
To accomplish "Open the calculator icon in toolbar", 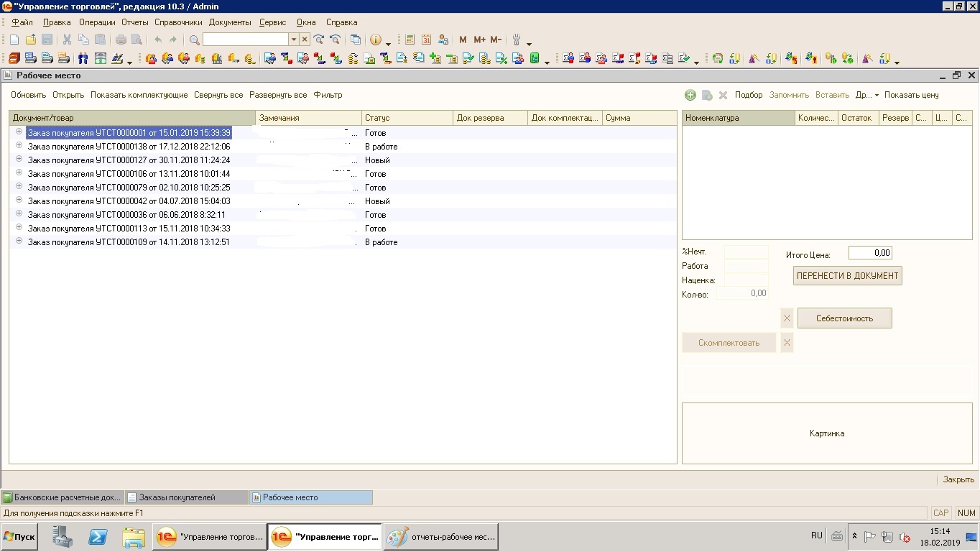I will tap(410, 40).
